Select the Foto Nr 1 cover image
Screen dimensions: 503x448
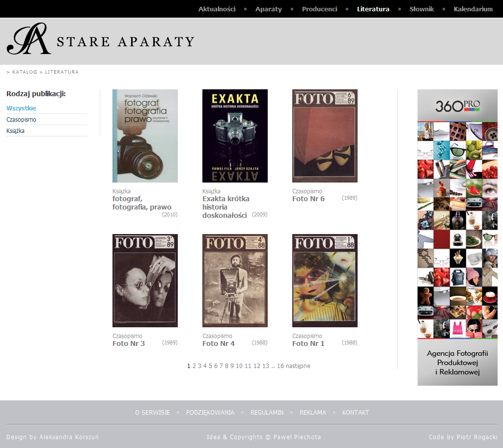(325, 281)
